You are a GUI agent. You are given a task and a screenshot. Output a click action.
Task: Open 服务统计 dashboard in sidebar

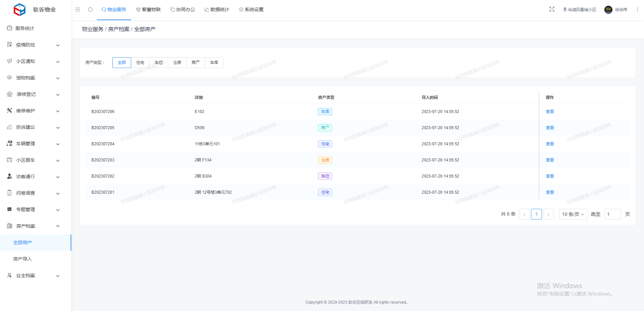(25, 28)
